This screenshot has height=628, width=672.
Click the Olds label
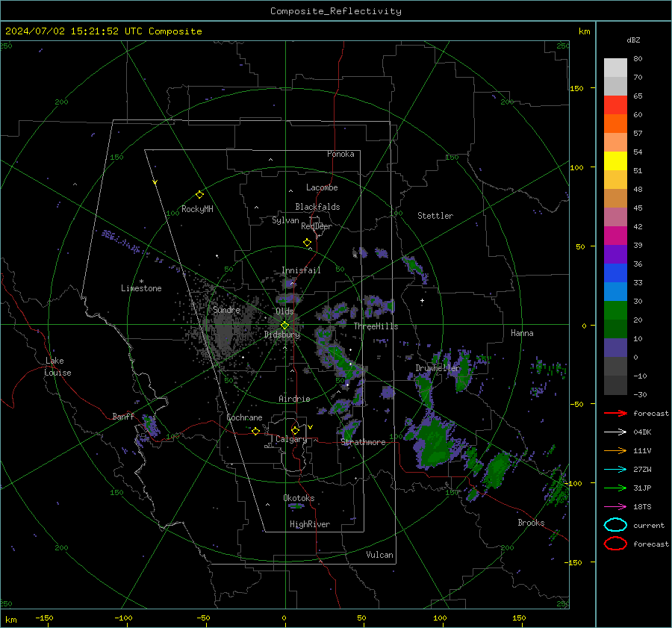point(284,311)
